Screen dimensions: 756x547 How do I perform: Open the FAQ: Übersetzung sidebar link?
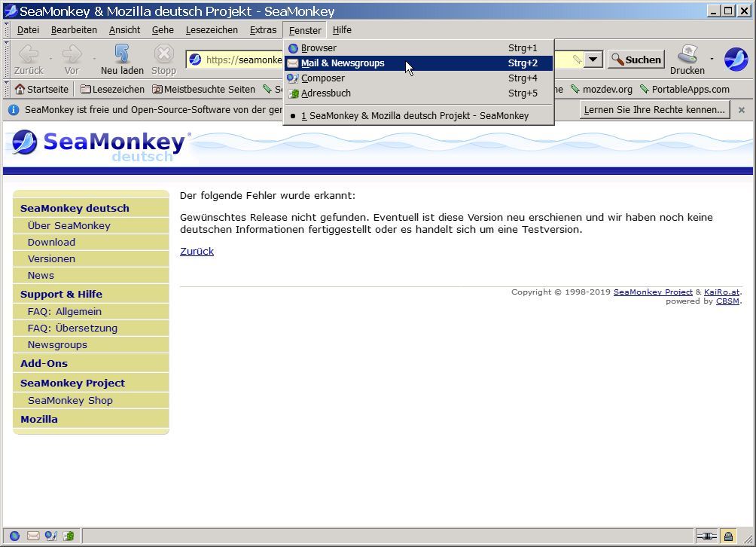[72, 328]
